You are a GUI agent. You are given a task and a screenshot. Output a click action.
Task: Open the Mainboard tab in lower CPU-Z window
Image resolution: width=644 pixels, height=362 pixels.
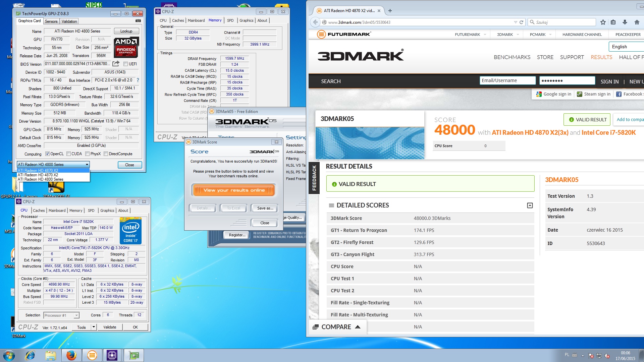pos(57,210)
